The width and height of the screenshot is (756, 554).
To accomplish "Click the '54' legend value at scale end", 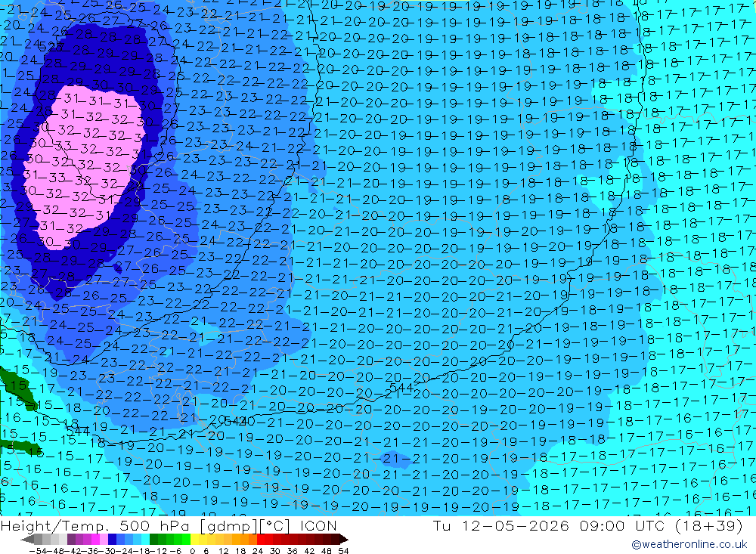I will (344, 551).
